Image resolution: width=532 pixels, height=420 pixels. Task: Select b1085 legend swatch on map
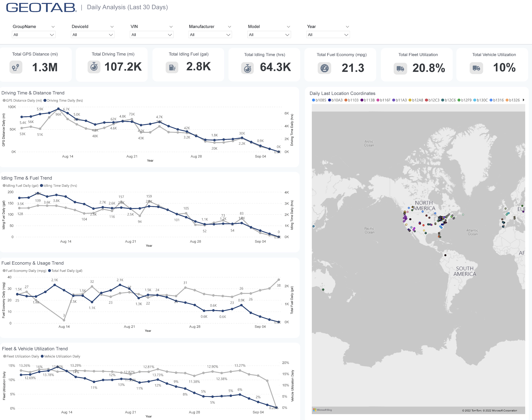313,100
